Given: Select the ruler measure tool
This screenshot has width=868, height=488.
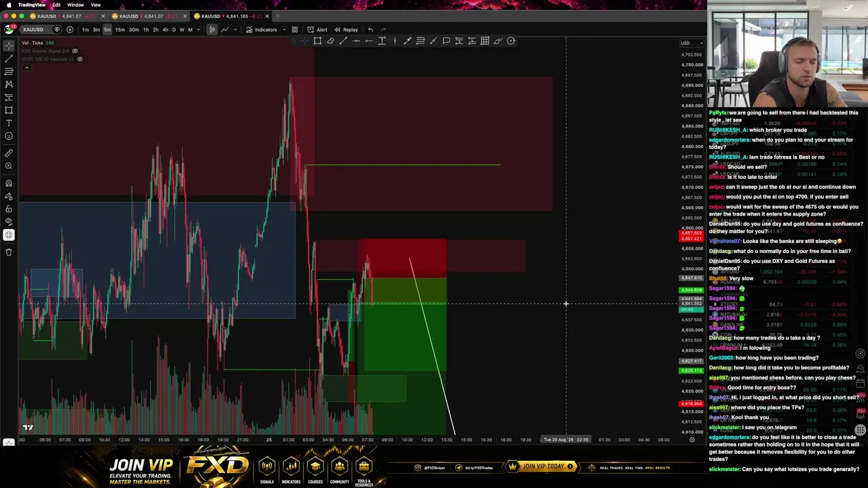Looking at the screenshot, I should (9, 153).
